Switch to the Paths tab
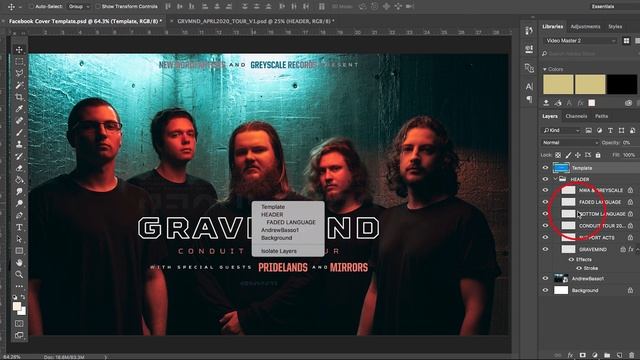This screenshot has width=640, height=360. [x=601, y=116]
